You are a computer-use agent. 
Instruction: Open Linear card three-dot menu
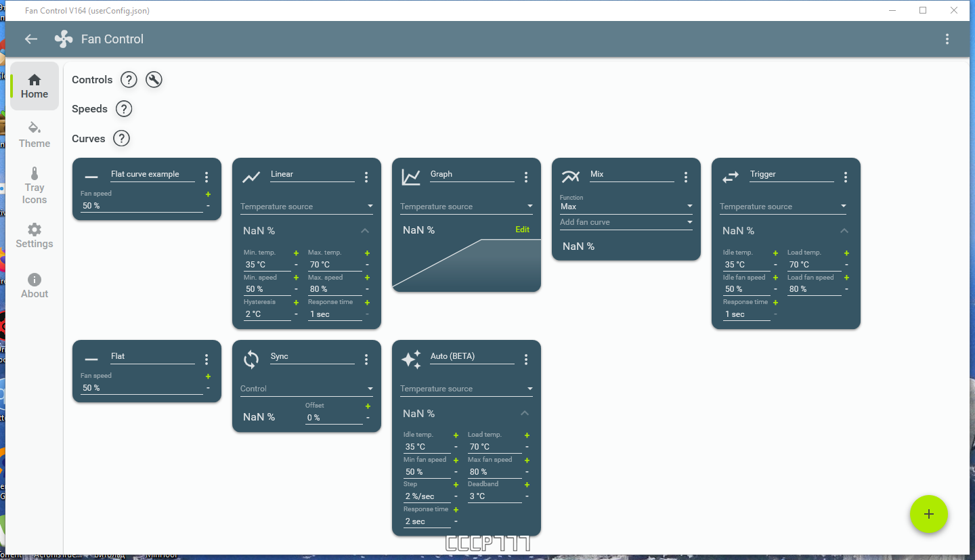click(x=366, y=177)
